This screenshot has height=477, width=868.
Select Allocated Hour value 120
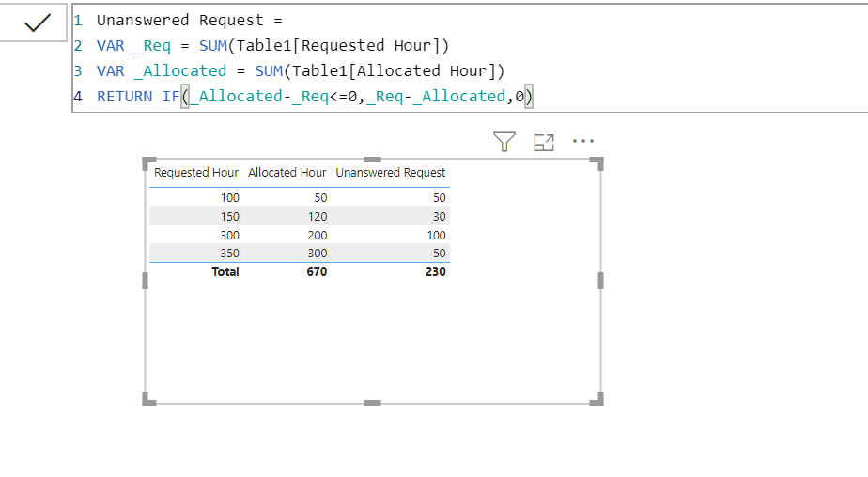point(318,216)
